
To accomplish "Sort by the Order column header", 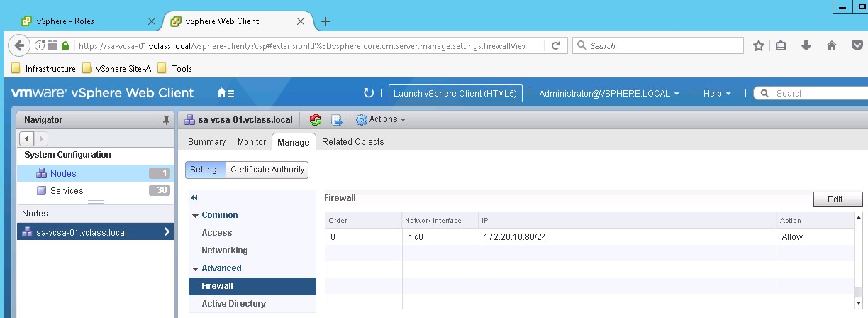I will 364,220.
